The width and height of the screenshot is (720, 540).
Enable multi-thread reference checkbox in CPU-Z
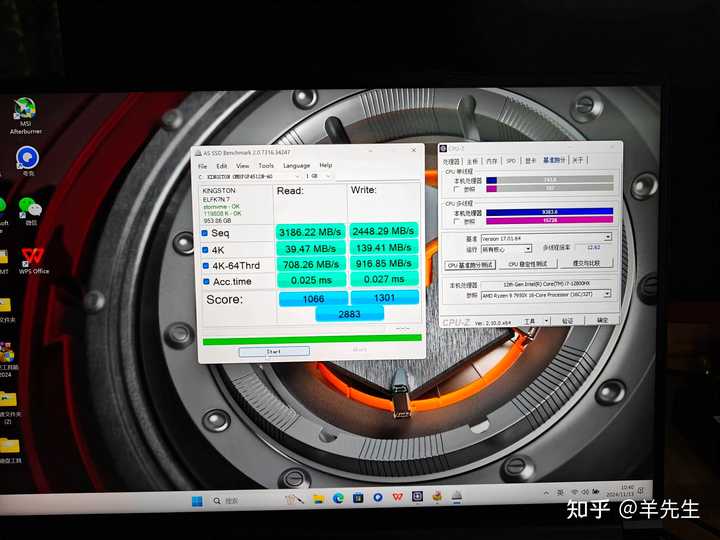(x=456, y=221)
